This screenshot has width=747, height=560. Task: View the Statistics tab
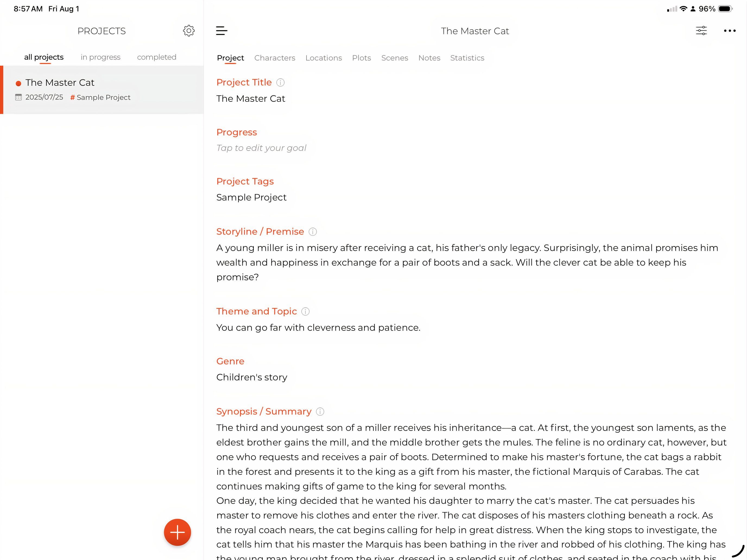[467, 58]
